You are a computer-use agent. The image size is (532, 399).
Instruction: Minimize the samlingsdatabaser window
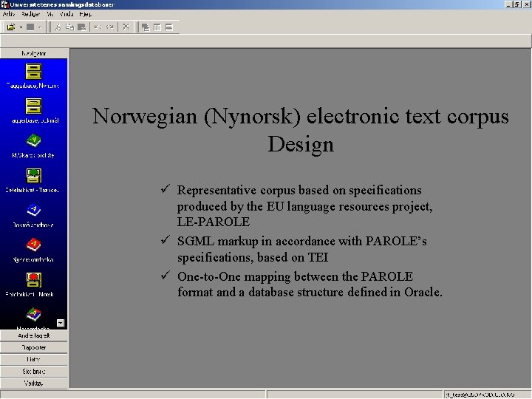508,4
